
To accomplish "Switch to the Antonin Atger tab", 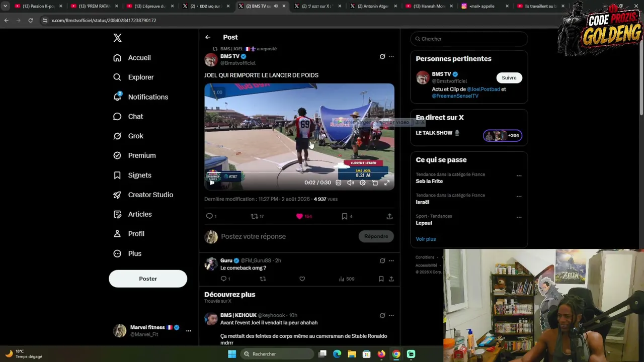I will point(374,6).
